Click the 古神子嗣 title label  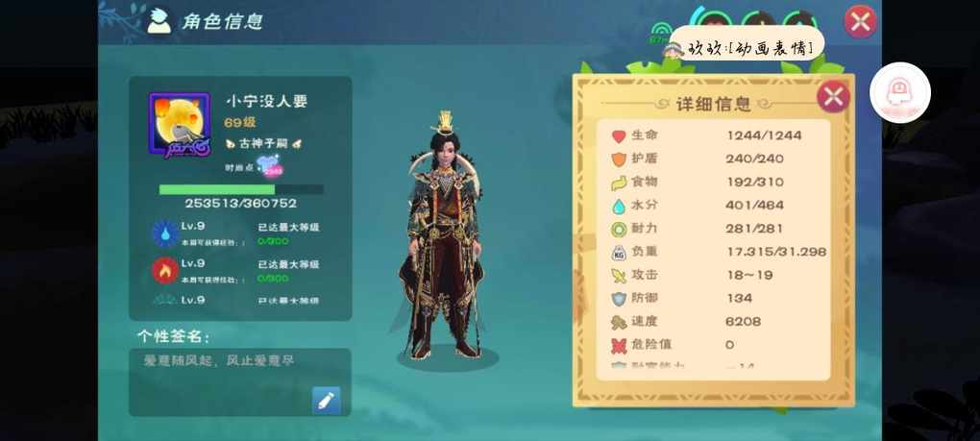[264, 144]
